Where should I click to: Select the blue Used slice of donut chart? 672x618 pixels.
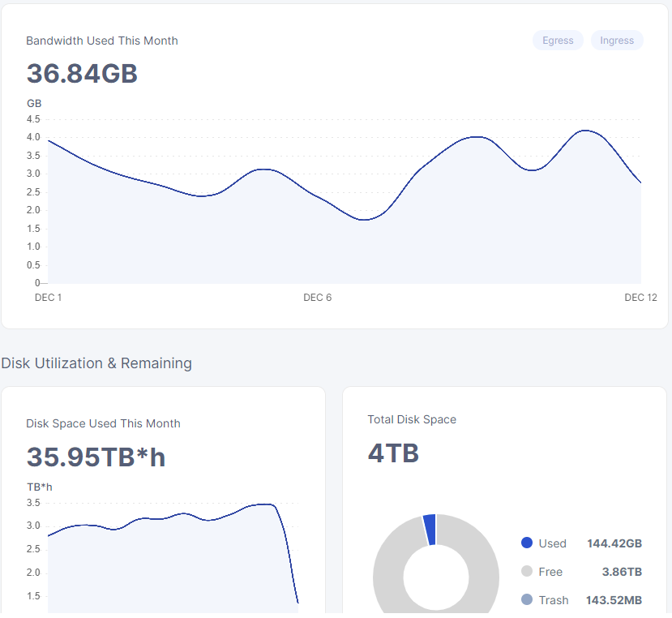click(x=430, y=529)
